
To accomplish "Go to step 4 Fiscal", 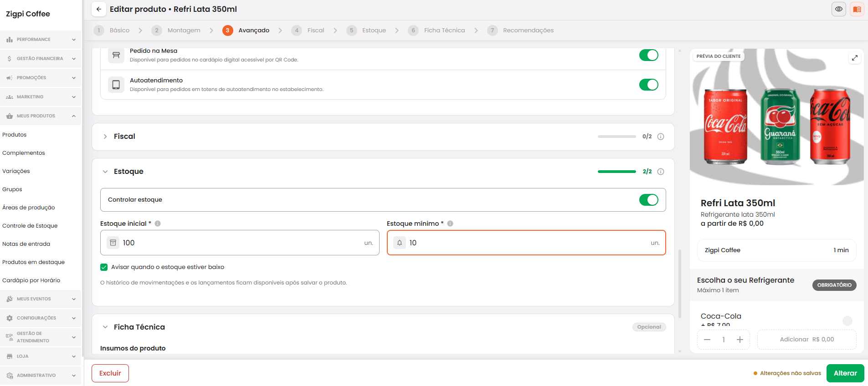I will click(308, 30).
